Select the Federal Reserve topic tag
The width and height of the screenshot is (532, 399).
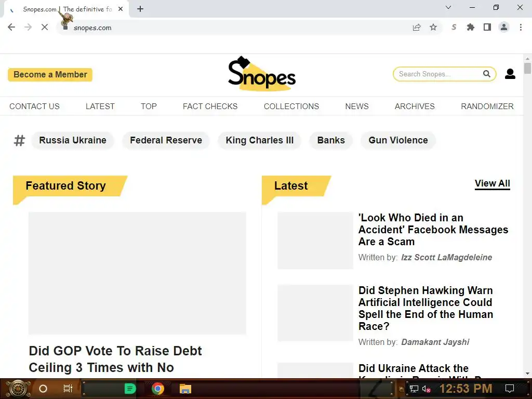click(166, 140)
